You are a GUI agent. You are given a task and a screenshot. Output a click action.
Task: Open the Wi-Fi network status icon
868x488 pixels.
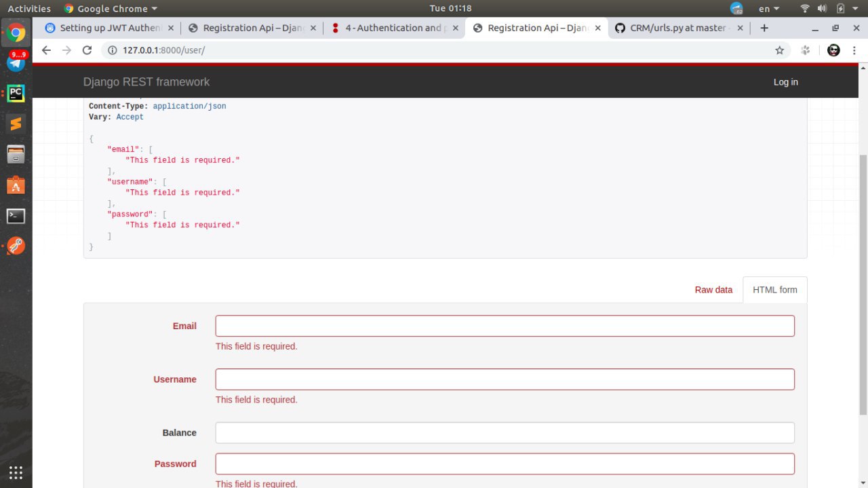(805, 9)
